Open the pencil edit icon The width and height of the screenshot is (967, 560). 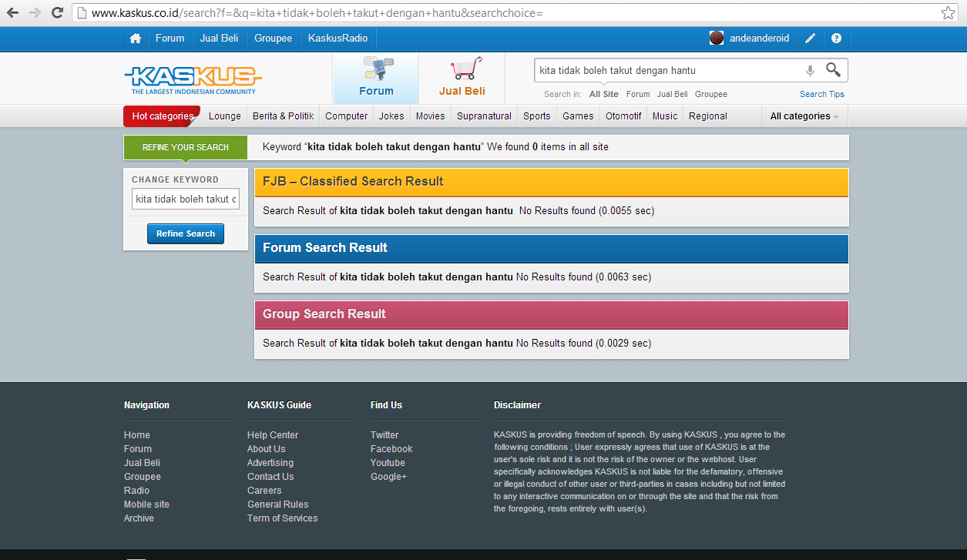click(x=811, y=39)
